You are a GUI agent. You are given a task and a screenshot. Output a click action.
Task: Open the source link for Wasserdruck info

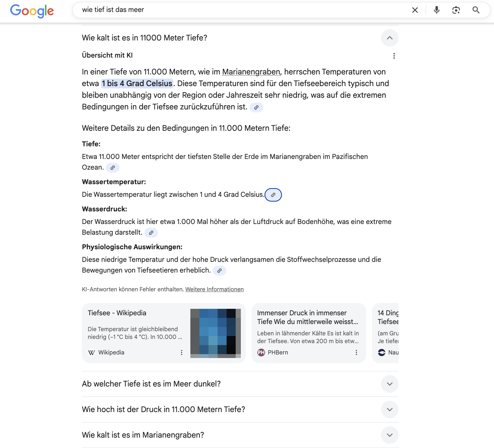click(x=151, y=233)
